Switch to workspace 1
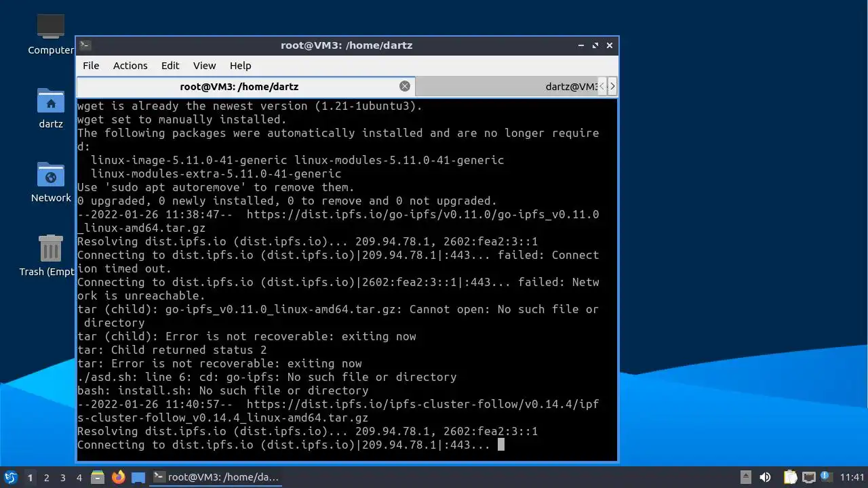 click(30, 478)
